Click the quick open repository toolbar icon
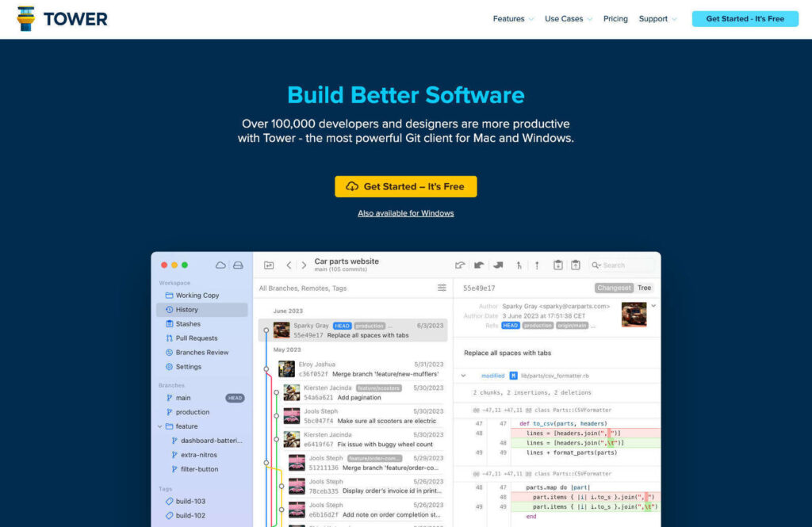Viewport: 812px width, 527px height. [269, 265]
